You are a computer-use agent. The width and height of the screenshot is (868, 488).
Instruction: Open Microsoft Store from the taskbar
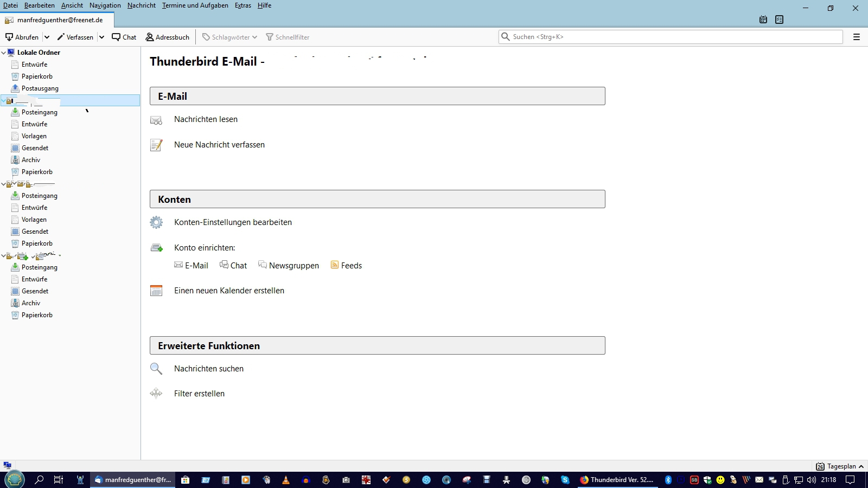tap(185, 480)
